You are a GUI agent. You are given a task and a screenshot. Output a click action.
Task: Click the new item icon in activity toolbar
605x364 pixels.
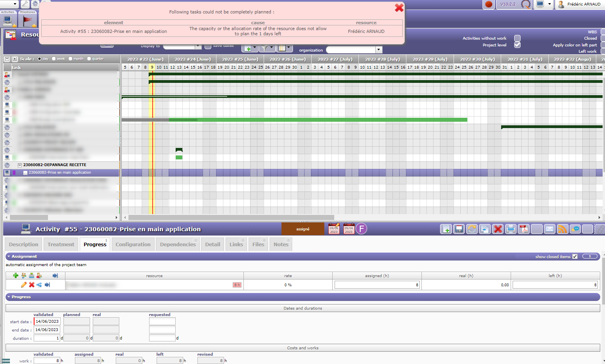(x=446, y=229)
